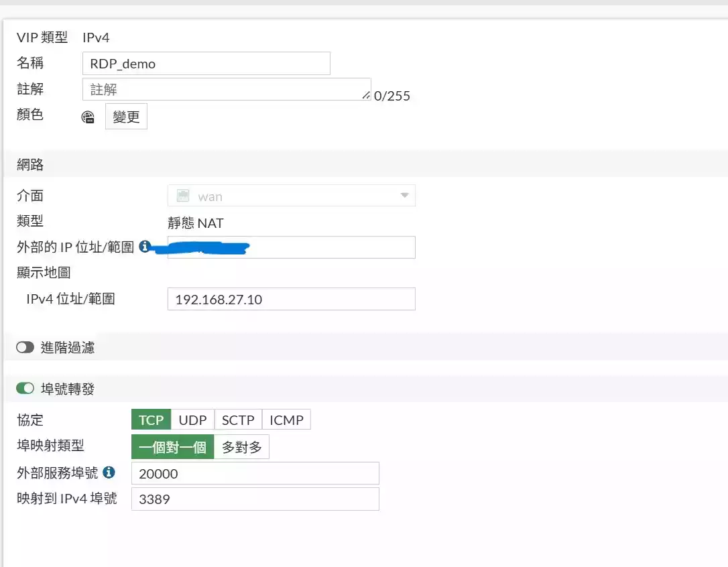Image resolution: width=728 pixels, height=567 pixels.
Task: Click info icon next to 外部服務埠號
Action: click(x=109, y=472)
